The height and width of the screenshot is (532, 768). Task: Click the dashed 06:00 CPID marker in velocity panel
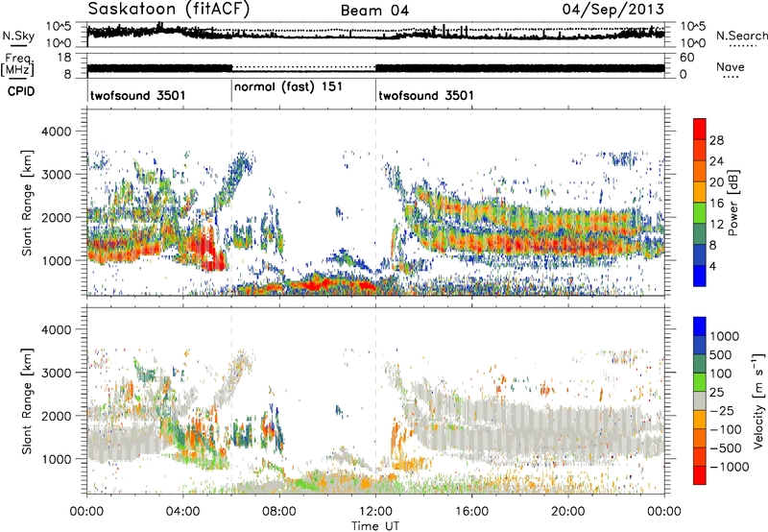(231, 399)
